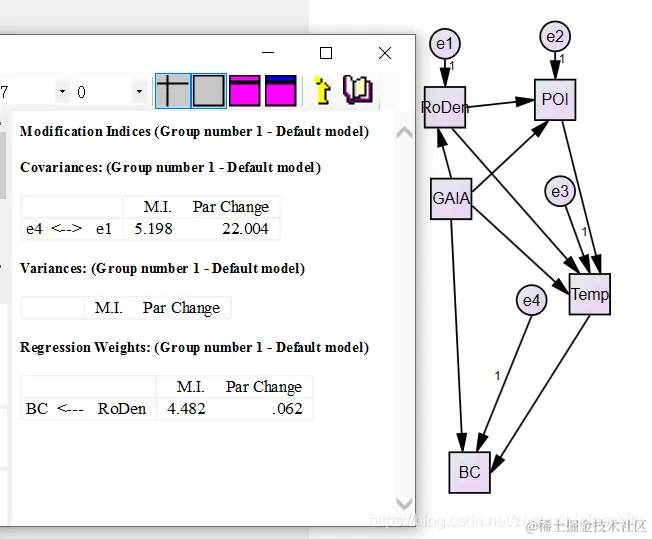
Task: Click the M.I. column header in Covariances table
Action: pos(157,207)
